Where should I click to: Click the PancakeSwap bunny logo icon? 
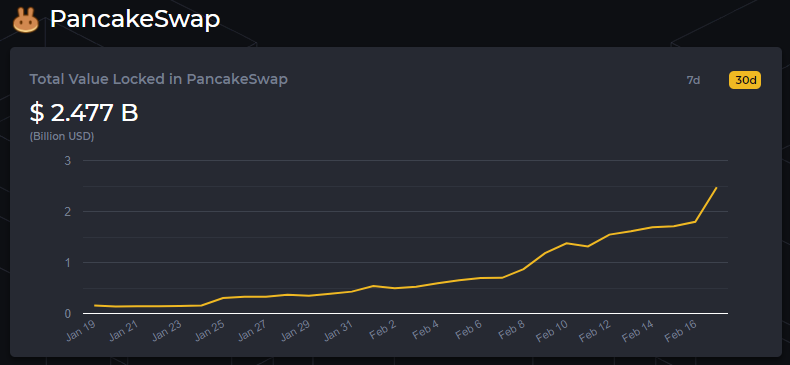(x=26, y=20)
